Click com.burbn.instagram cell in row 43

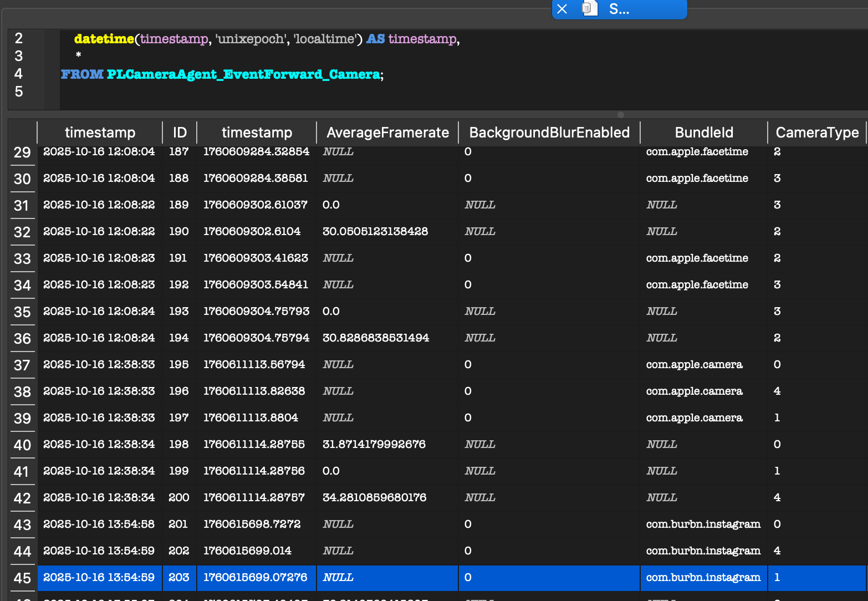(x=703, y=524)
